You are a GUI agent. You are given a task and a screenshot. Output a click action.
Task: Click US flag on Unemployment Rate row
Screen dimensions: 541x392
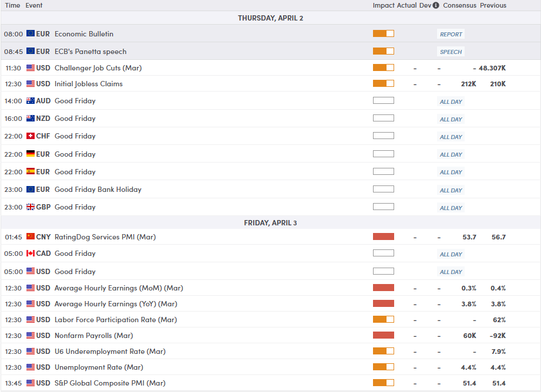point(31,367)
